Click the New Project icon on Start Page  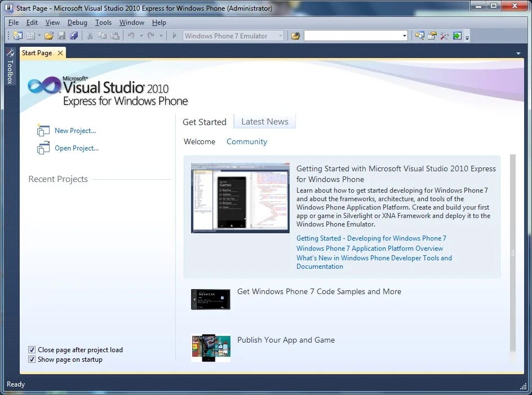point(43,130)
